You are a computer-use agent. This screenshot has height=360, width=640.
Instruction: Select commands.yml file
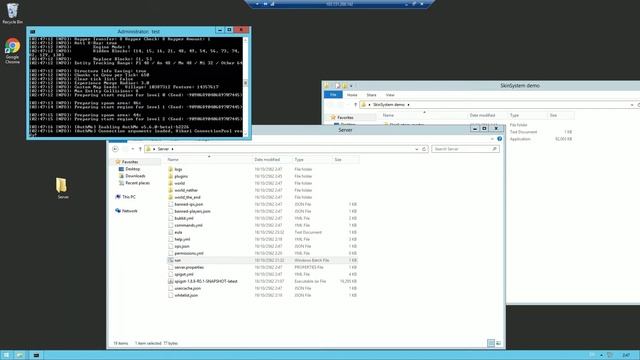188,225
